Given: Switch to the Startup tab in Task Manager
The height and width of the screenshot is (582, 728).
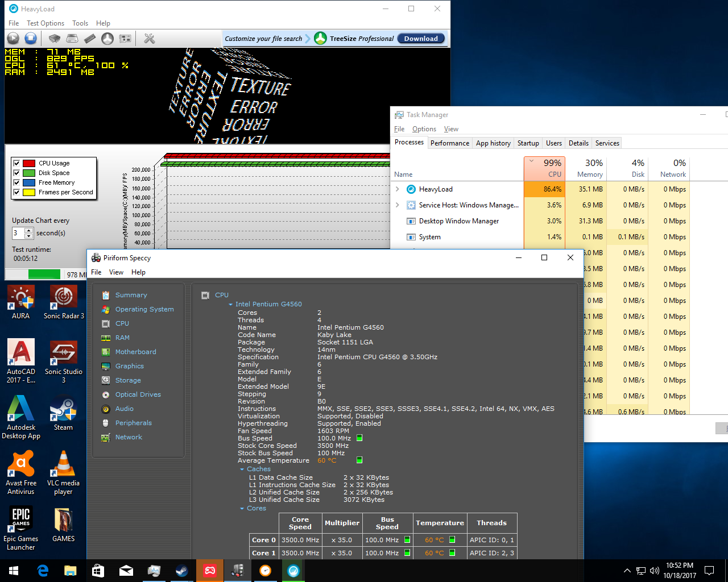Looking at the screenshot, I should point(528,143).
